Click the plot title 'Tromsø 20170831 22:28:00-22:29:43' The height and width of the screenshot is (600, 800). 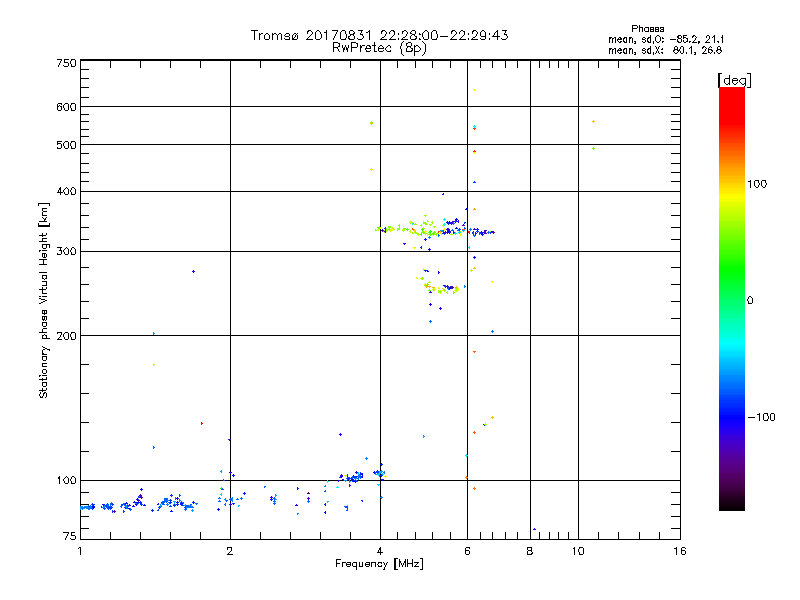tap(379, 35)
